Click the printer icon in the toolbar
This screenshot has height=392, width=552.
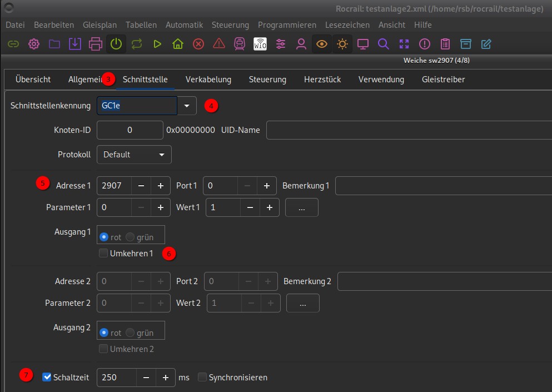coord(96,44)
